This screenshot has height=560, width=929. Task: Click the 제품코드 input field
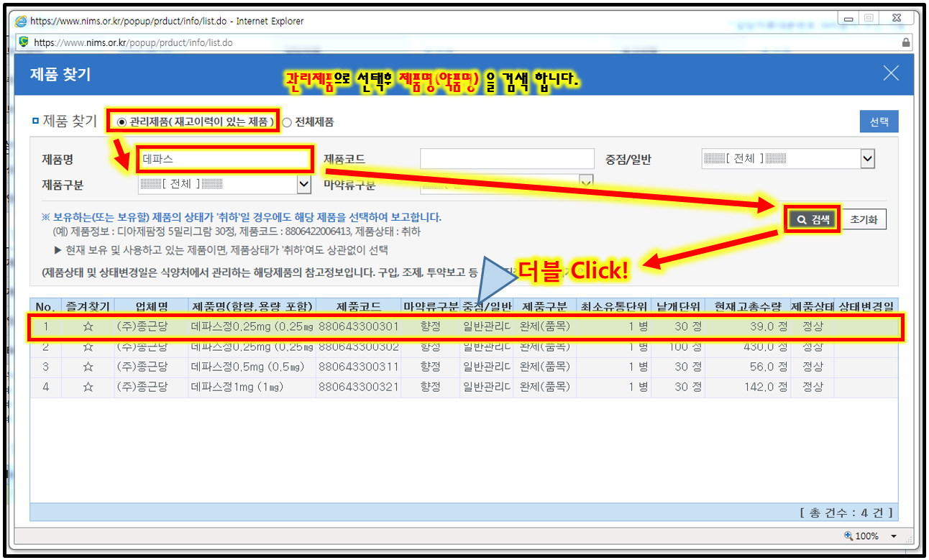pos(507,159)
